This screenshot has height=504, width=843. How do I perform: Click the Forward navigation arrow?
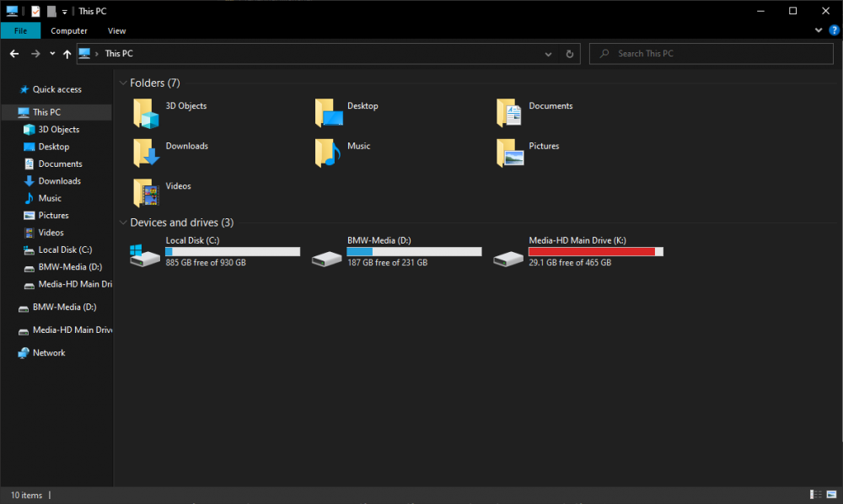(35, 54)
